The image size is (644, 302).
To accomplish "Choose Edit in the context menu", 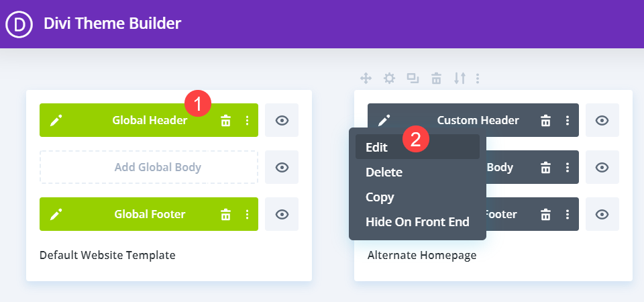I will 417,147.
